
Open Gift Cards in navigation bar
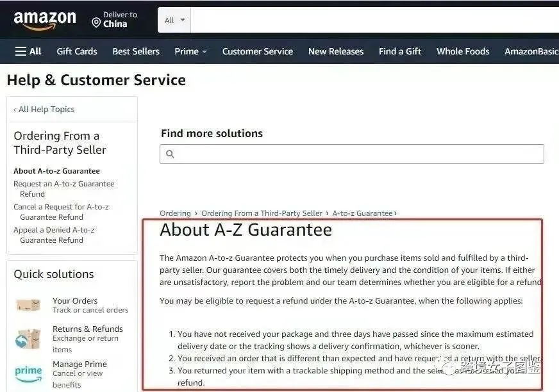click(x=77, y=51)
